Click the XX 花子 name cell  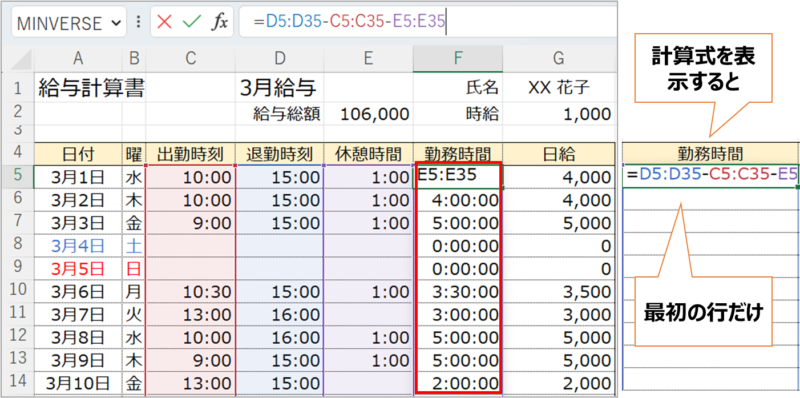tap(559, 88)
